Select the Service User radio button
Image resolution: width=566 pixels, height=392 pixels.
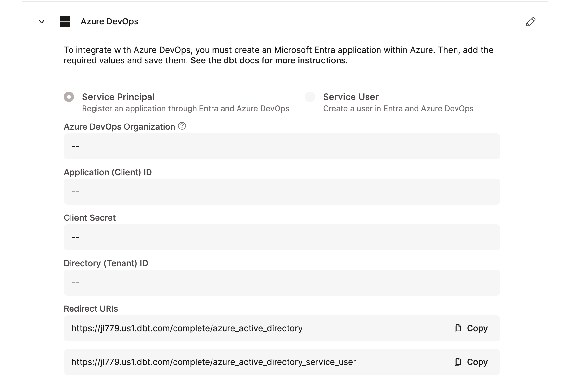[x=310, y=97]
